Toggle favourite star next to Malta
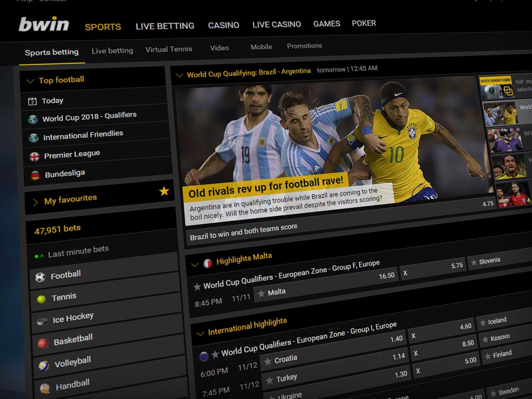Image resolution: width=532 pixels, height=399 pixels. [261, 293]
